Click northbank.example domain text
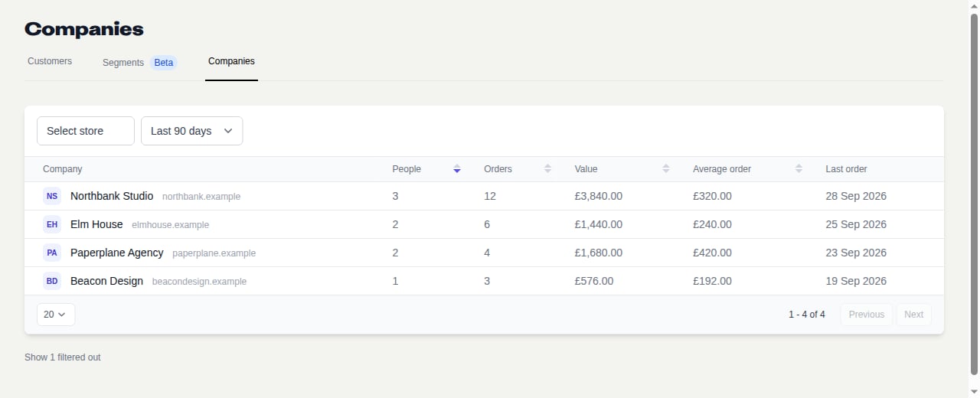The height and width of the screenshot is (398, 980). tap(201, 197)
